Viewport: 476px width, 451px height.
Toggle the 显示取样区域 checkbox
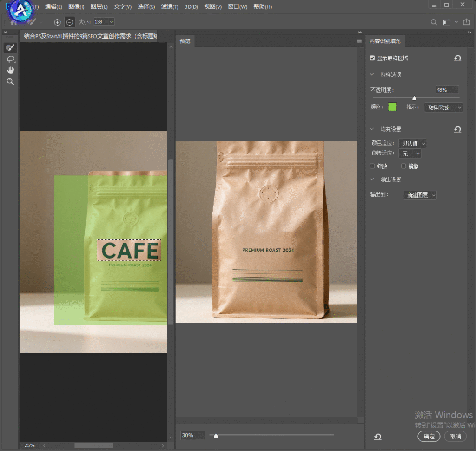(x=372, y=58)
